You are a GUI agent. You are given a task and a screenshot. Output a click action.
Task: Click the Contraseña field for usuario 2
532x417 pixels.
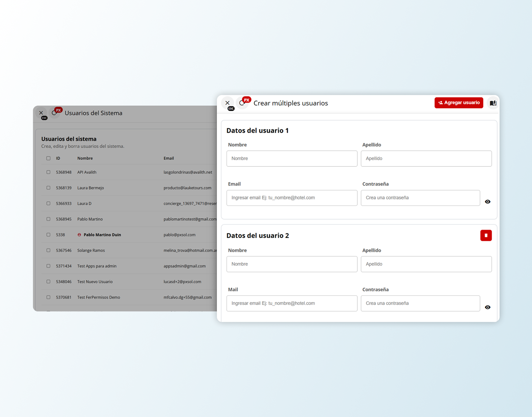[x=420, y=303]
